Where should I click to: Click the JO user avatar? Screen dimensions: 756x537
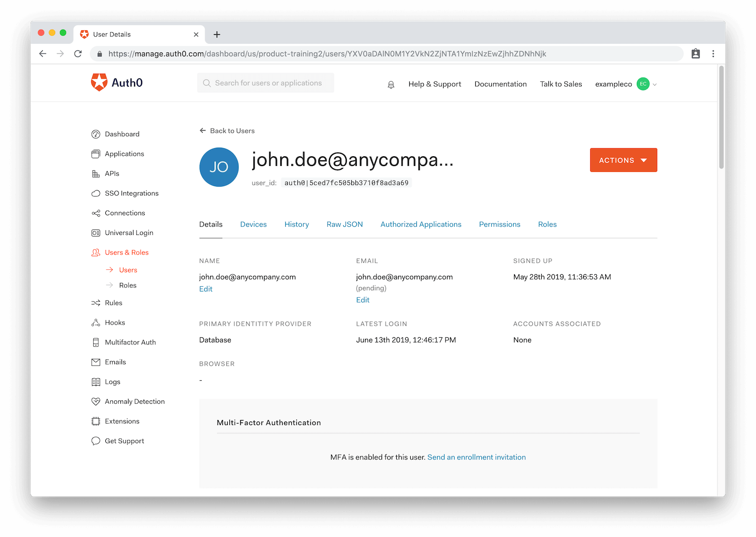(219, 167)
